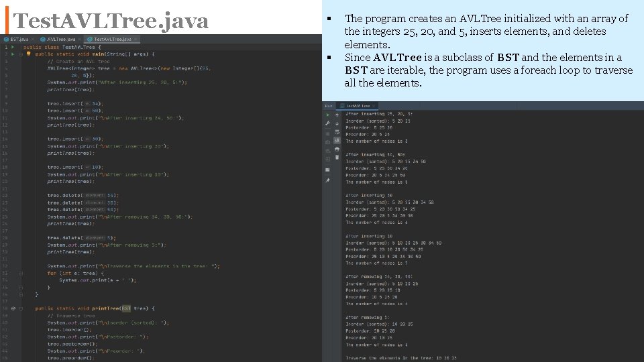This screenshot has width=644, height=362.
Task: Click the Run tool window label
Action: pyautogui.click(x=329, y=106)
